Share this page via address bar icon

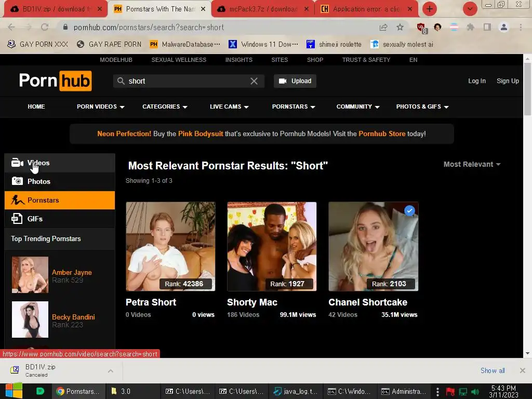click(x=383, y=27)
